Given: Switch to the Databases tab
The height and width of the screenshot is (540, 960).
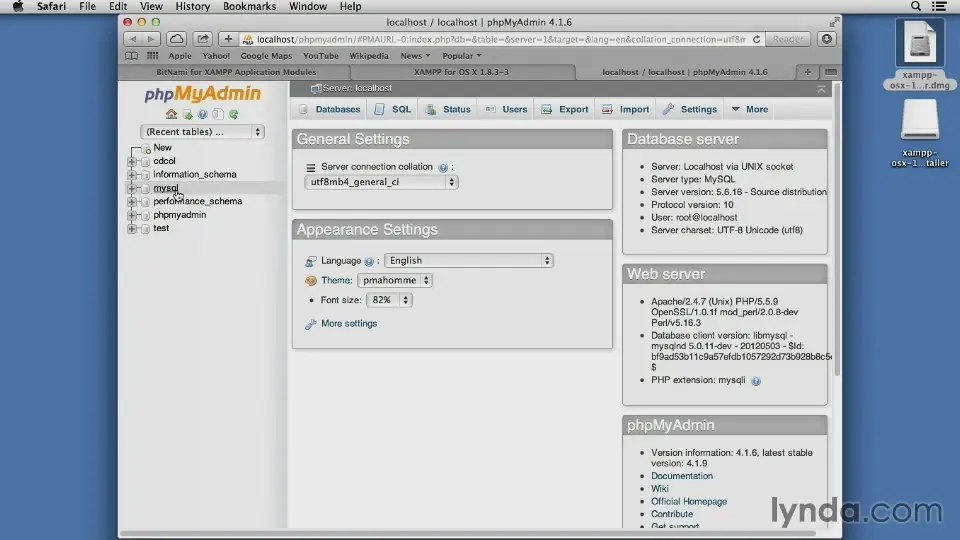Looking at the screenshot, I should (329, 109).
